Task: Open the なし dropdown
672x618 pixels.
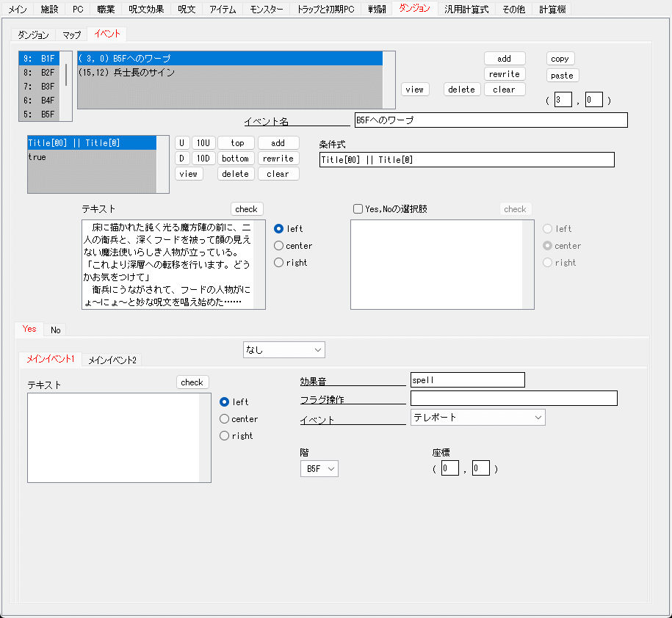Action: (x=283, y=350)
